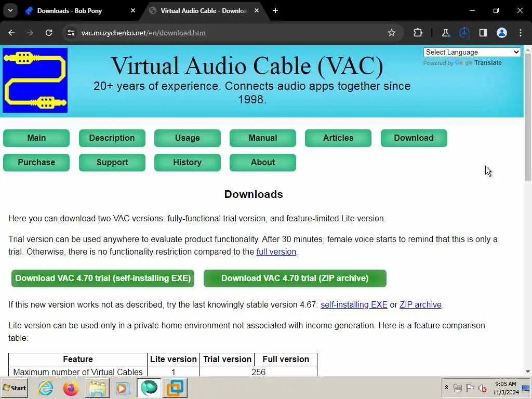
Task: Download stable 4.67 ZIP archive link
Action: pyautogui.click(x=420, y=304)
